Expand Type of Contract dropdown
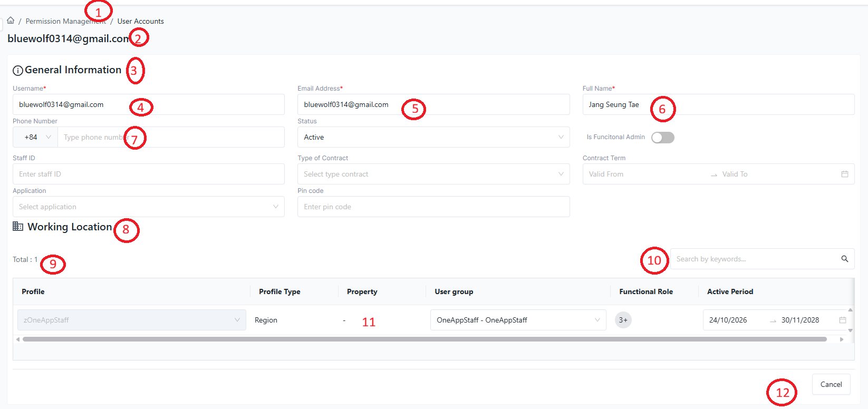This screenshot has height=409, width=868. click(x=433, y=174)
